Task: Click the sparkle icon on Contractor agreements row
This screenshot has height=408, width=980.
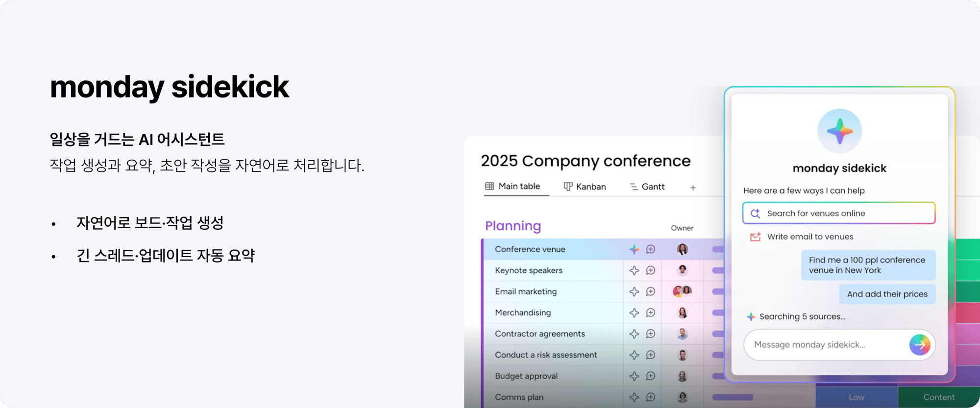Action: (634, 334)
